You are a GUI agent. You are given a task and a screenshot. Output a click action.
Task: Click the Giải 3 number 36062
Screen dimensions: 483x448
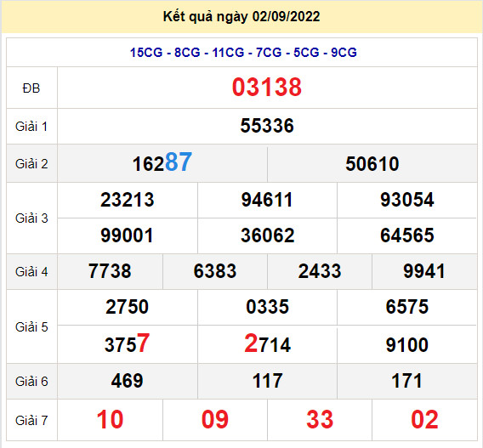[267, 235]
